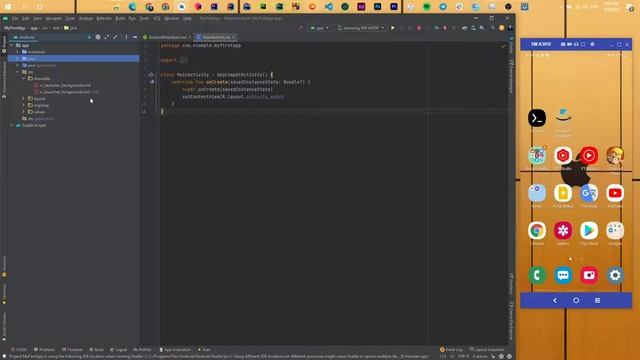Viewport: 640px width, 360px height.
Task: Expand the folded import statement
Action: (x=184, y=60)
